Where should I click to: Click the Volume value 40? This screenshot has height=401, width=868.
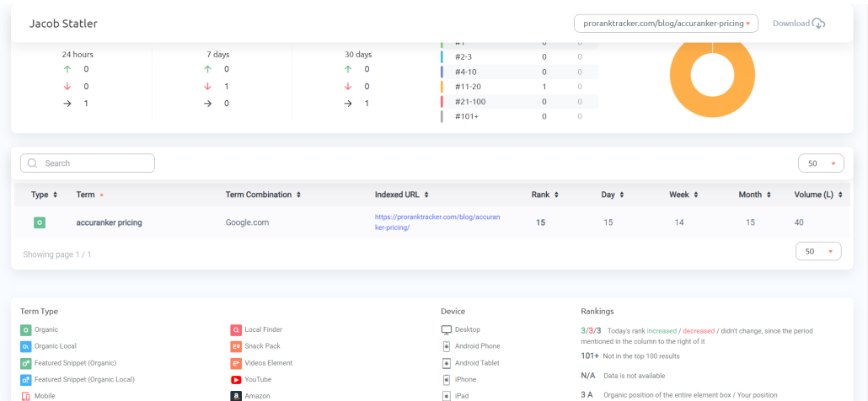[x=799, y=222]
